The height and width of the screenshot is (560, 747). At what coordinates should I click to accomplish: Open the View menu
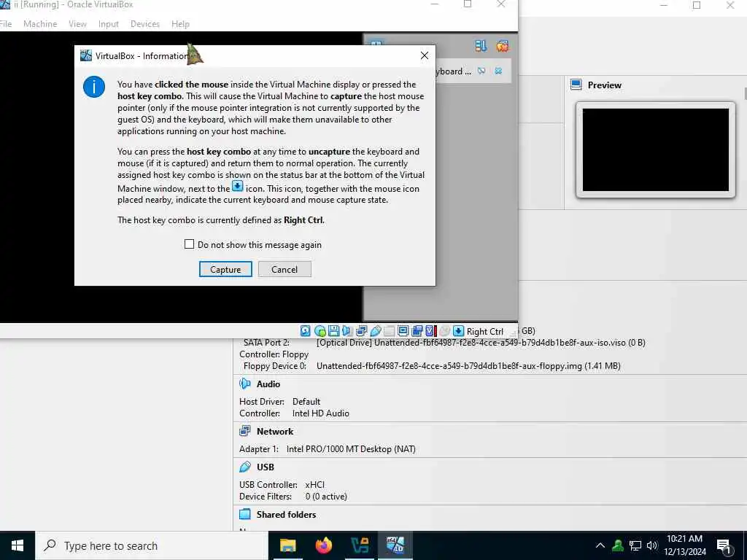77,24
